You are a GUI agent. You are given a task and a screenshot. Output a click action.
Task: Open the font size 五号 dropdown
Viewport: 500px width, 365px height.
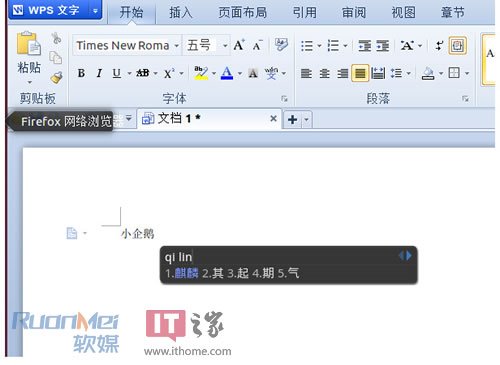[225, 45]
